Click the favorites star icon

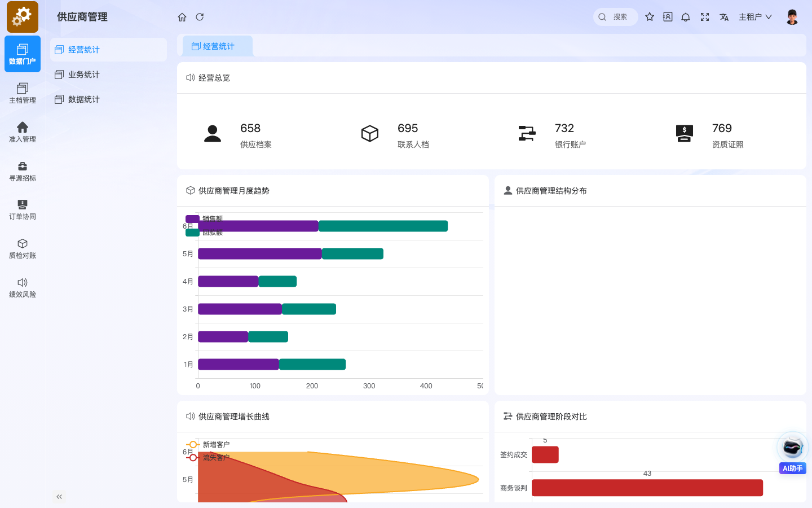(x=650, y=17)
